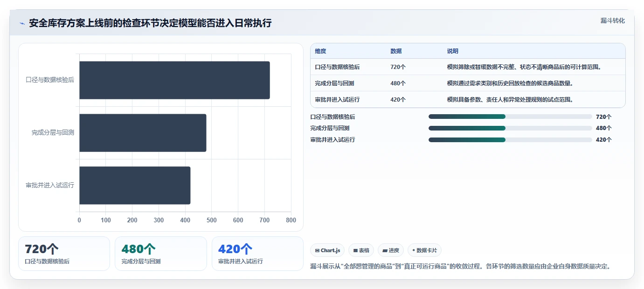Click the 720个 table cell
The height and width of the screenshot is (289, 644).
pos(398,67)
